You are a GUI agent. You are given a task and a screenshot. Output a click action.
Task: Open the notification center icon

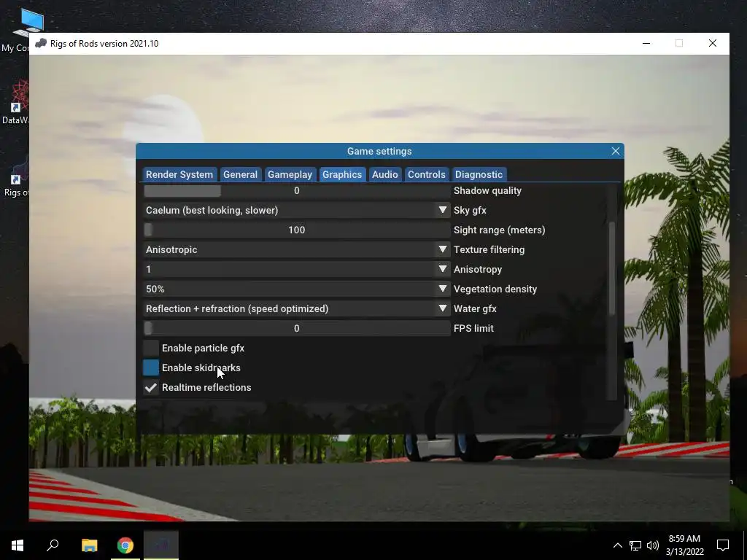(723, 545)
